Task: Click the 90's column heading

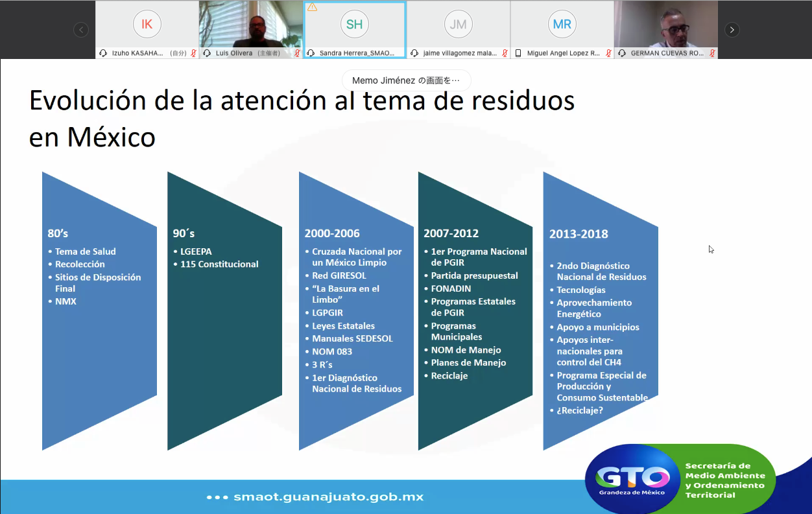Action: pos(184,233)
